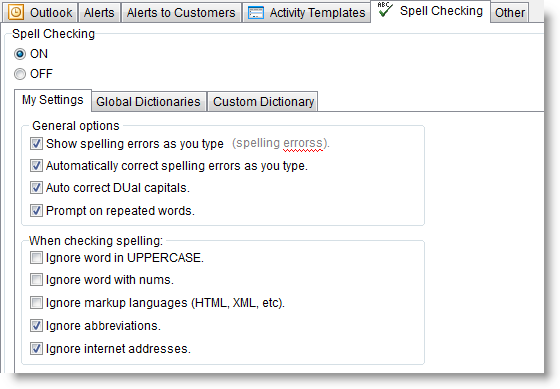This screenshot has width=560, height=389.
Task: Check Ignore word with nums
Action: click(x=36, y=280)
